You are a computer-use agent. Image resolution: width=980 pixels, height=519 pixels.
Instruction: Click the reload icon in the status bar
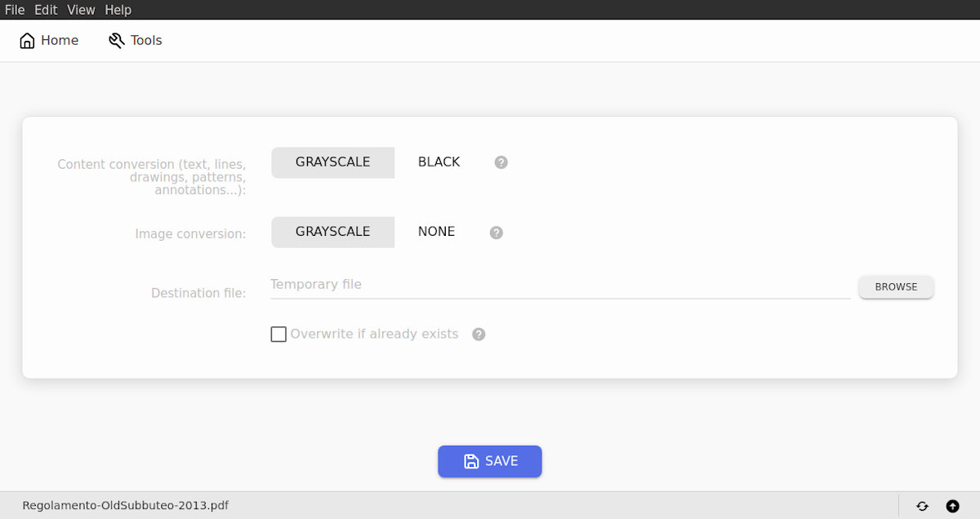922,506
